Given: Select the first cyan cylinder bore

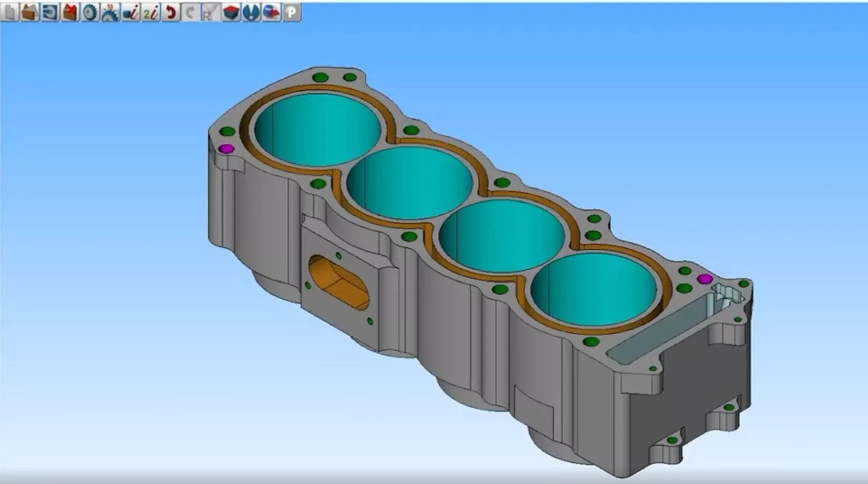Looking at the screenshot, I should click(317, 130).
